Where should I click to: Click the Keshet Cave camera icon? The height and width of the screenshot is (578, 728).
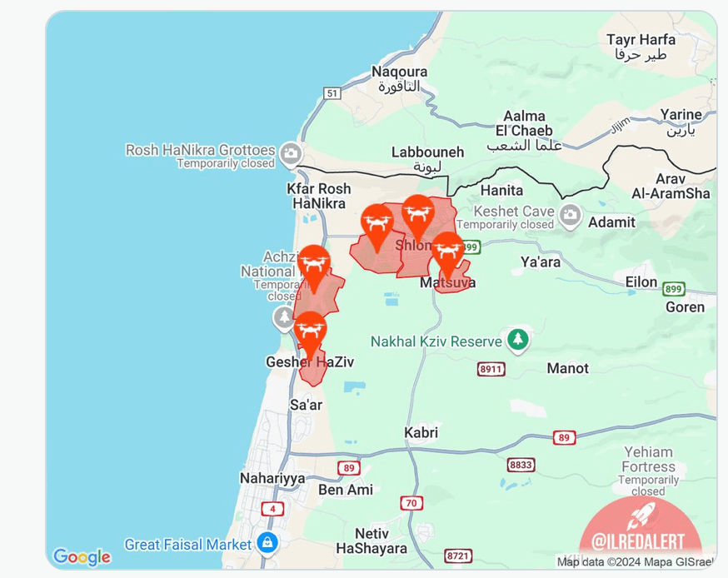(x=570, y=216)
